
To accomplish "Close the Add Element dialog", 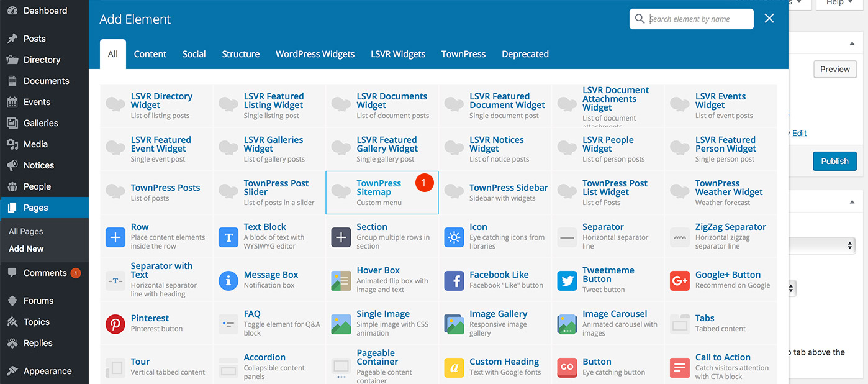I will [769, 19].
